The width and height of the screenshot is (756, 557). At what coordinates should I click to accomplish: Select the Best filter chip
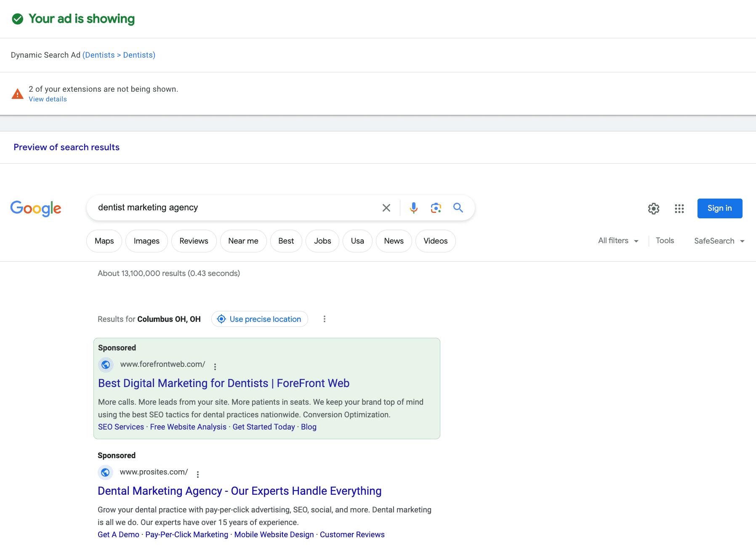[286, 241]
